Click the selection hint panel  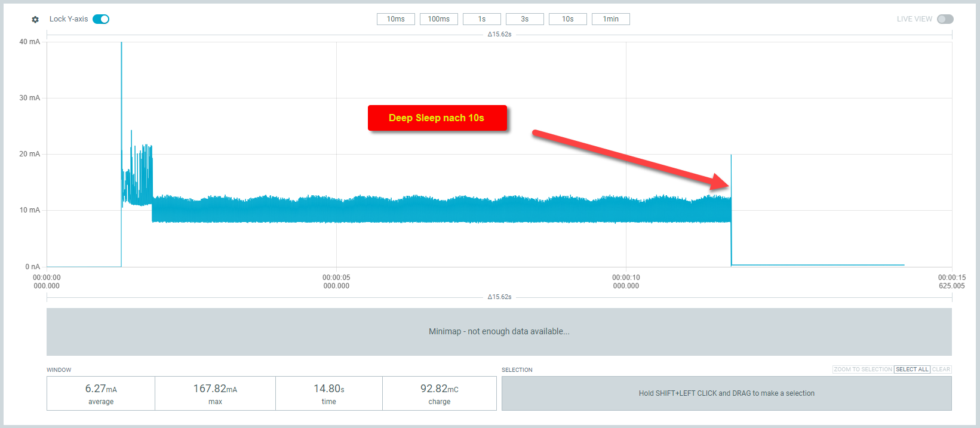click(x=726, y=393)
